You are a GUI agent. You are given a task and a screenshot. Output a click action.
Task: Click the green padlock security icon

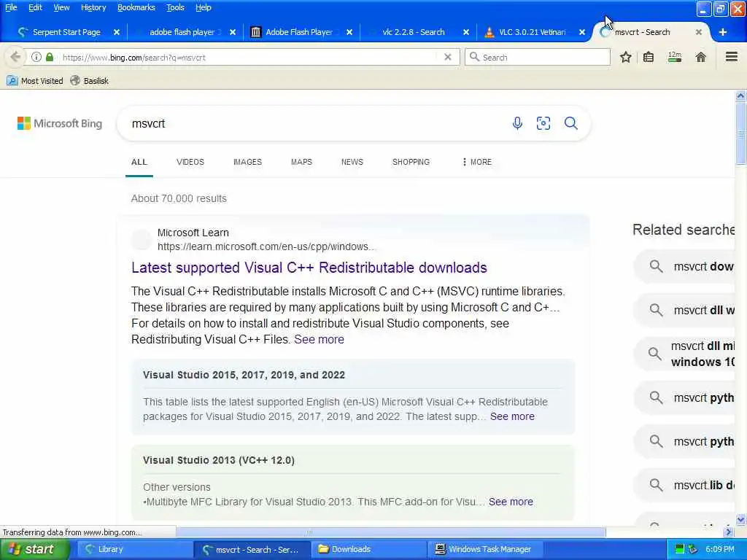[x=50, y=57]
